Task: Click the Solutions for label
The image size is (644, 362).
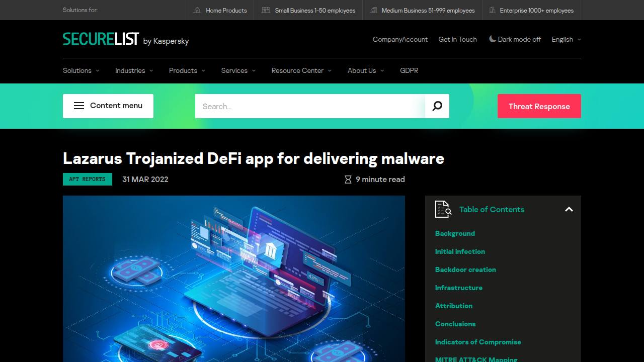Action: pyautogui.click(x=80, y=10)
